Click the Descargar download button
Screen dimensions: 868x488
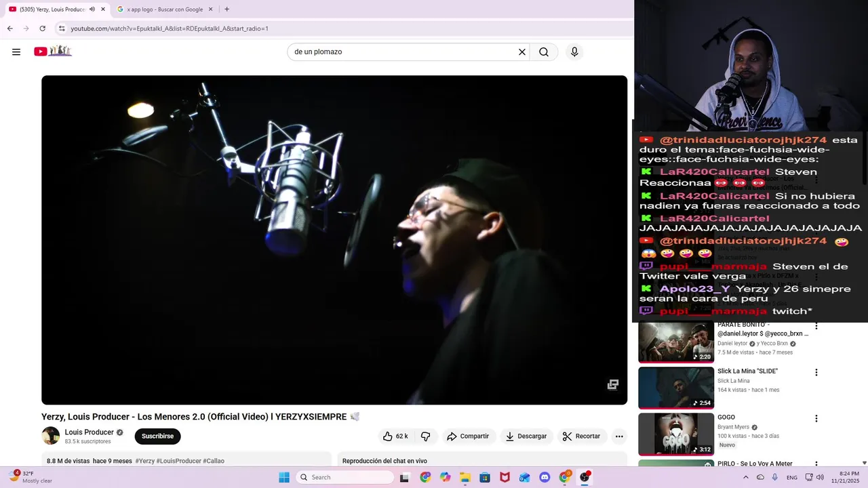[x=526, y=436]
